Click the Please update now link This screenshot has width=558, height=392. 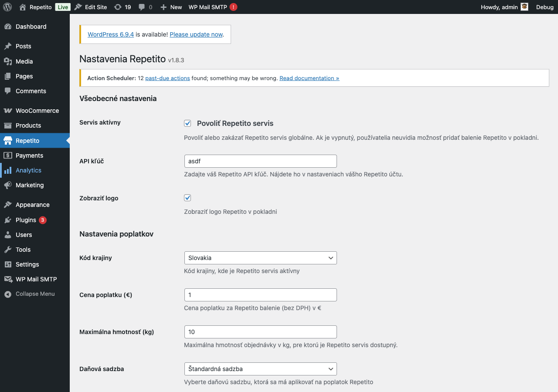click(196, 34)
